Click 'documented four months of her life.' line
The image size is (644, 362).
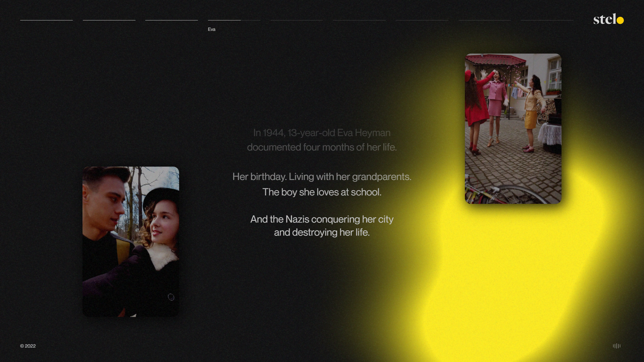point(322,147)
